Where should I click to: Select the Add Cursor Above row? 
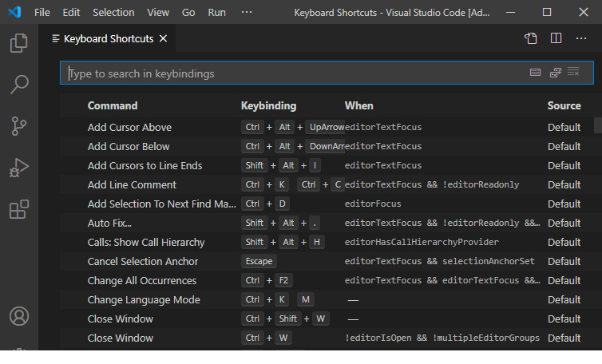coord(327,127)
